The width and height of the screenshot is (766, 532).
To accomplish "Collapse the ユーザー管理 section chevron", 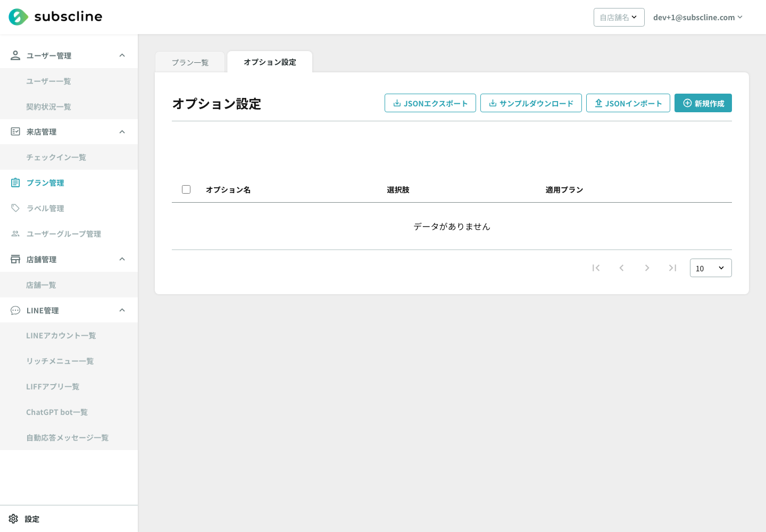I will click(x=122, y=55).
